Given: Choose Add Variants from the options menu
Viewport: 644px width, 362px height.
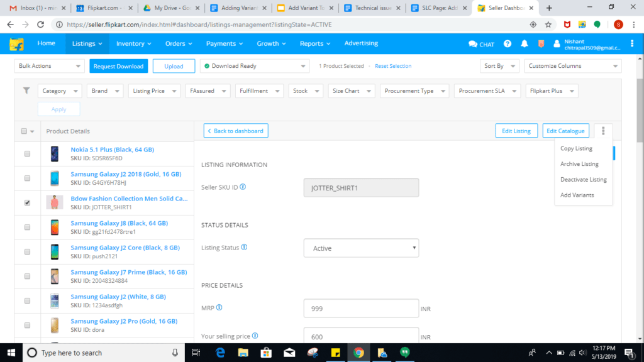Looking at the screenshot, I should (577, 195).
